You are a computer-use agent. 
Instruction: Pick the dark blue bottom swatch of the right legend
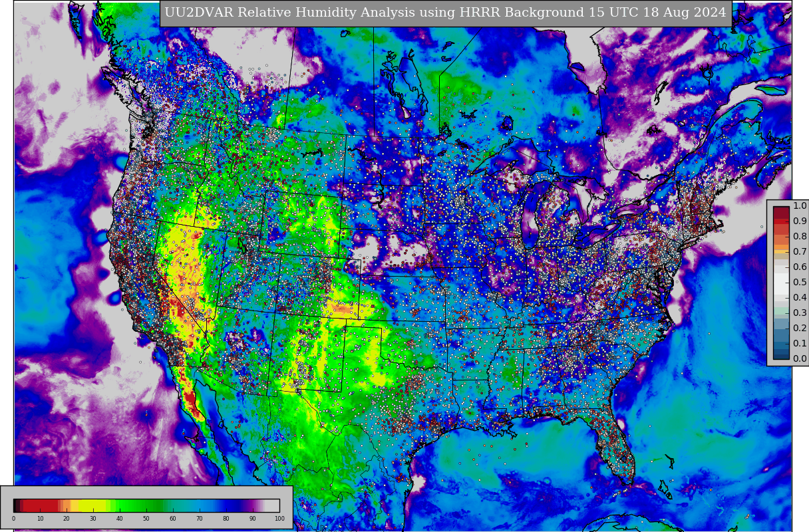tap(781, 355)
